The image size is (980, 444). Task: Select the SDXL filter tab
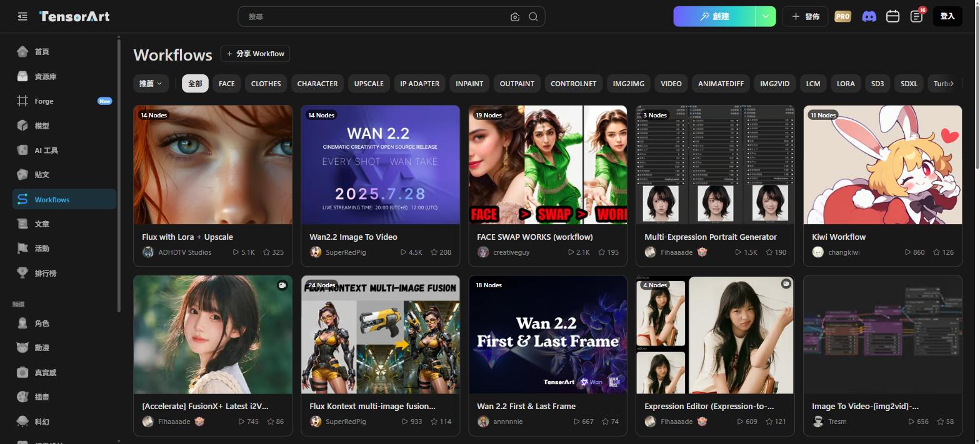click(x=909, y=84)
